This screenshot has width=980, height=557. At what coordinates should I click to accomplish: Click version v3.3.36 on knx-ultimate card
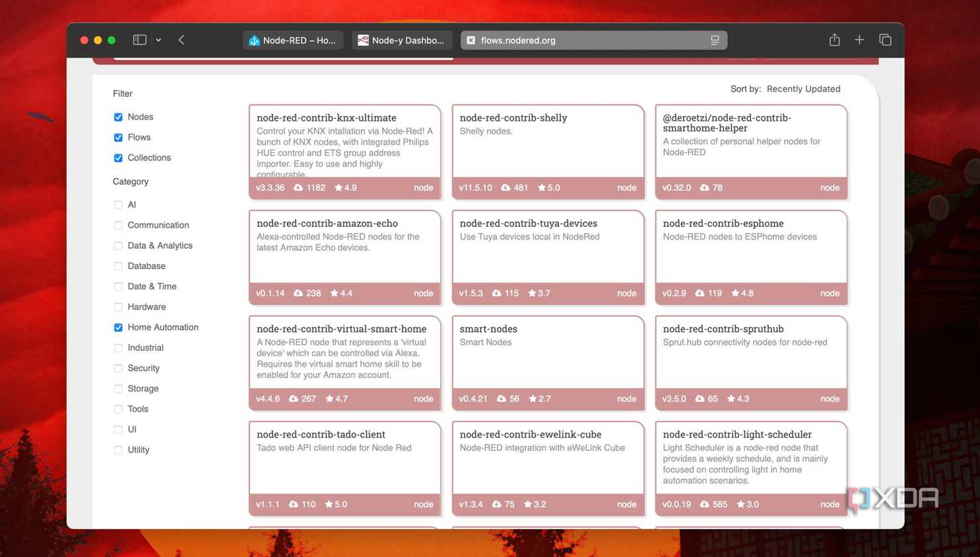(271, 187)
